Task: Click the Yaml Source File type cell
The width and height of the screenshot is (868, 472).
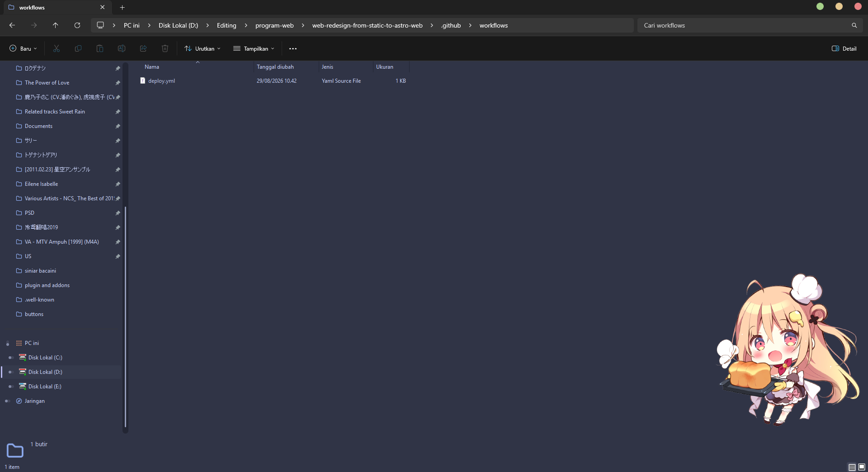Action: point(341,81)
